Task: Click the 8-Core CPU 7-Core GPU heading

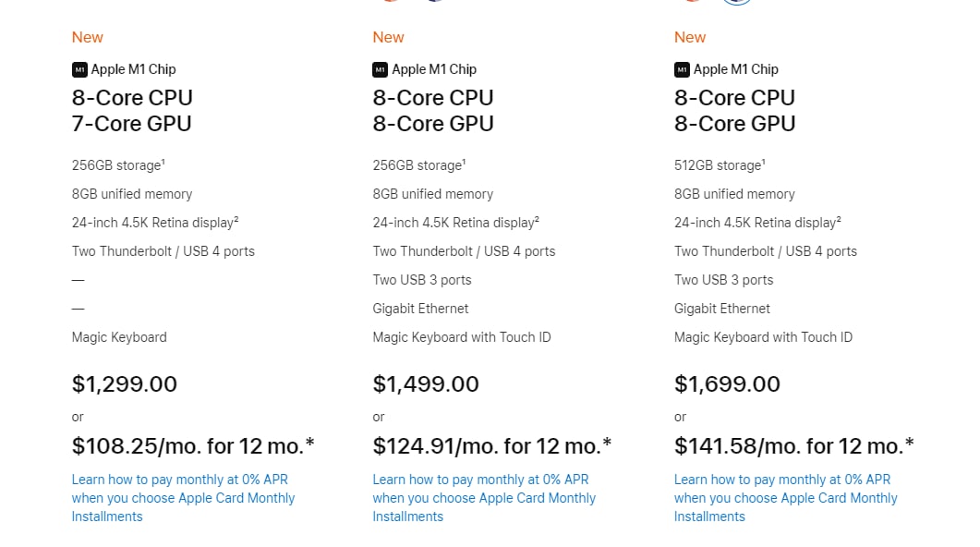Action: click(132, 111)
